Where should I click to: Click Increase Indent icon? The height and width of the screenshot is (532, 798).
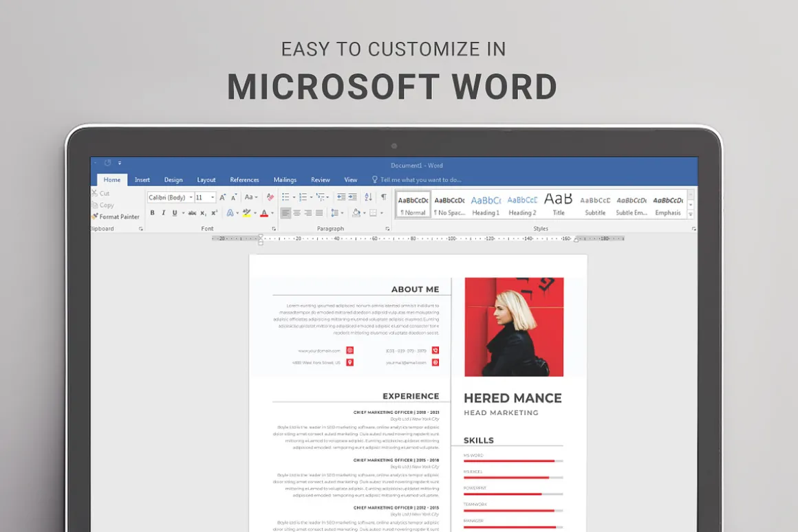click(353, 197)
